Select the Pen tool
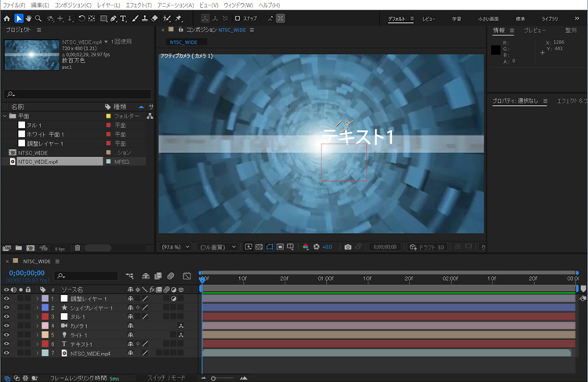Viewport: 588px width, 382px height. tap(114, 18)
